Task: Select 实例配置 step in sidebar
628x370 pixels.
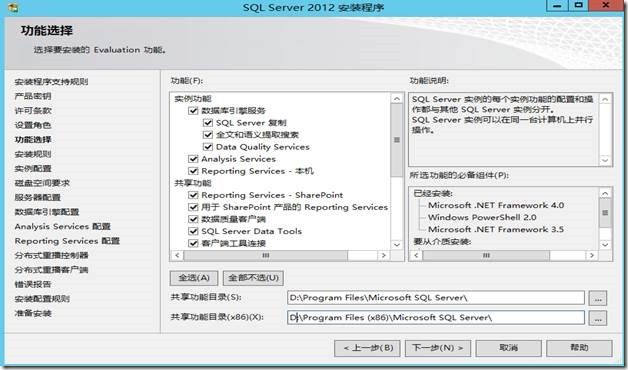Action: tap(33, 169)
